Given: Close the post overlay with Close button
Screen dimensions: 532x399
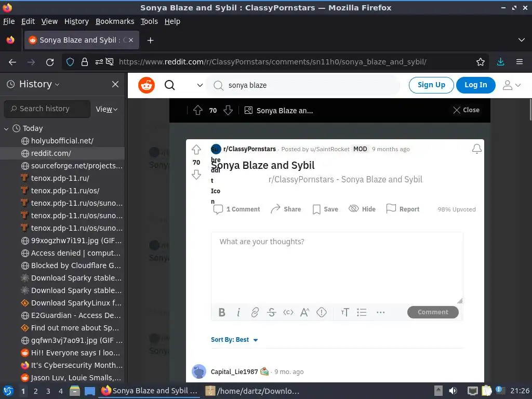Looking at the screenshot, I should click(467, 110).
